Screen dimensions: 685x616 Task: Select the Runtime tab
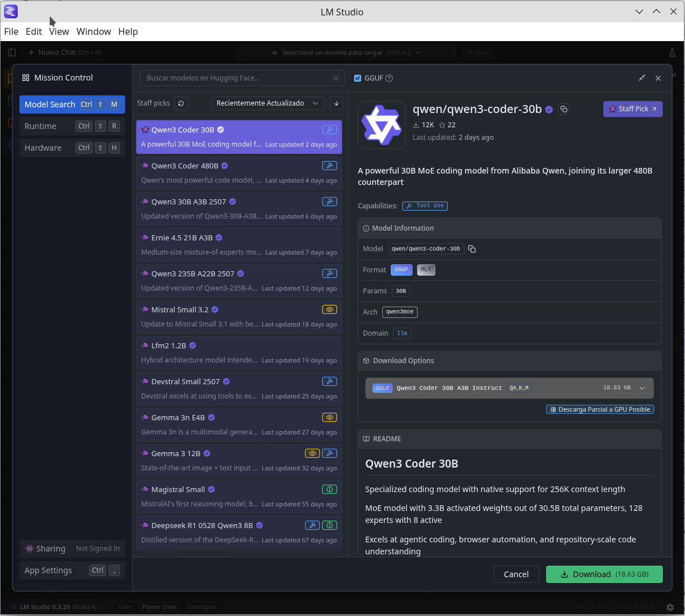tap(72, 126)
